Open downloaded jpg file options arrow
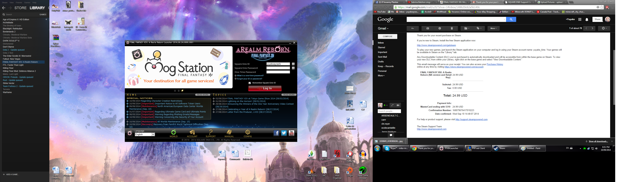This screenshot has width=644, height=182. [407, 141]
